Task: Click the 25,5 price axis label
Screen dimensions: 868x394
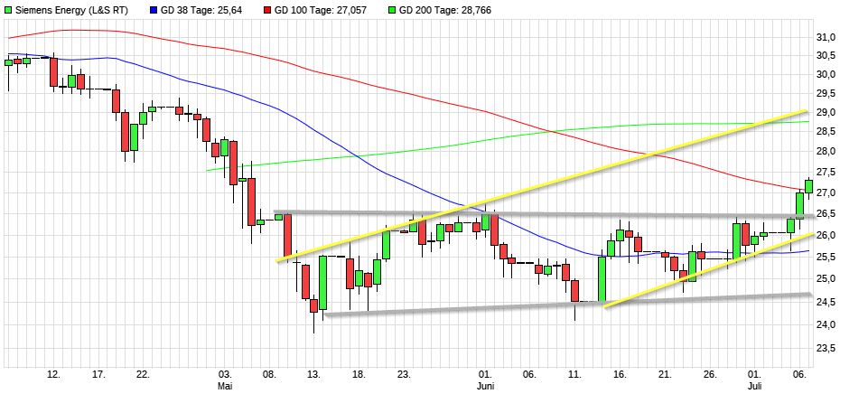Action: (826, 258)
